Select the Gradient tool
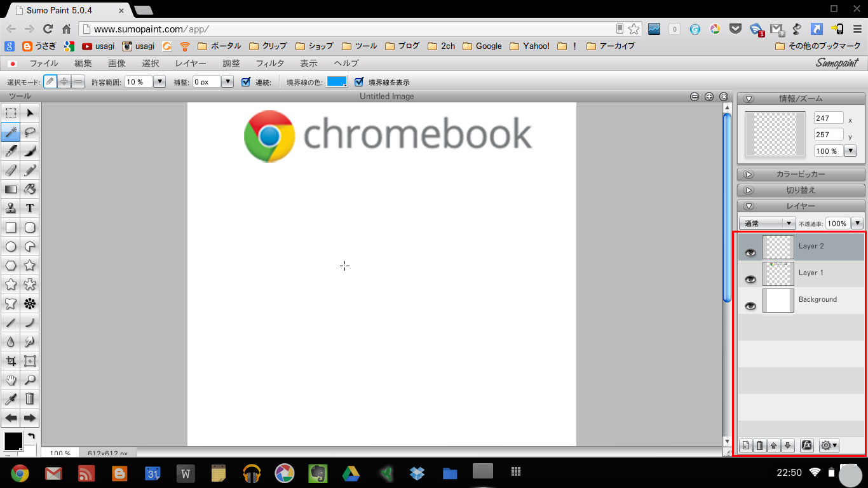The width and height of the screenshot is (868, 488). coord(11,189)
